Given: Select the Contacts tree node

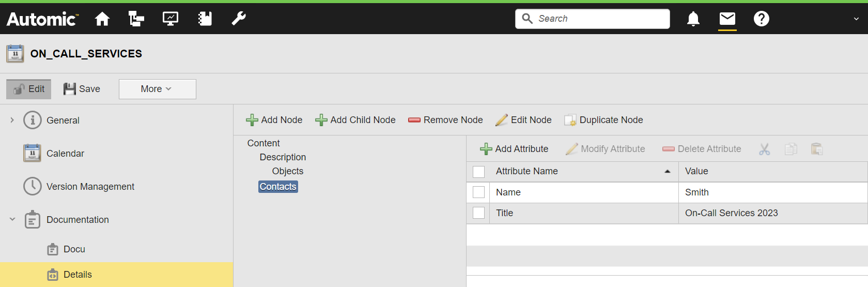Looking at the screenshot, I should point(278,187).
